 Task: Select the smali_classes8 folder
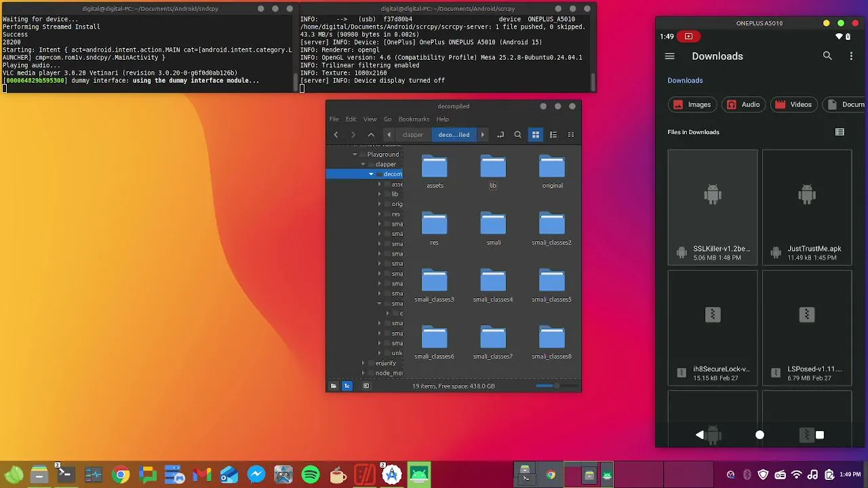coord(551,343)
